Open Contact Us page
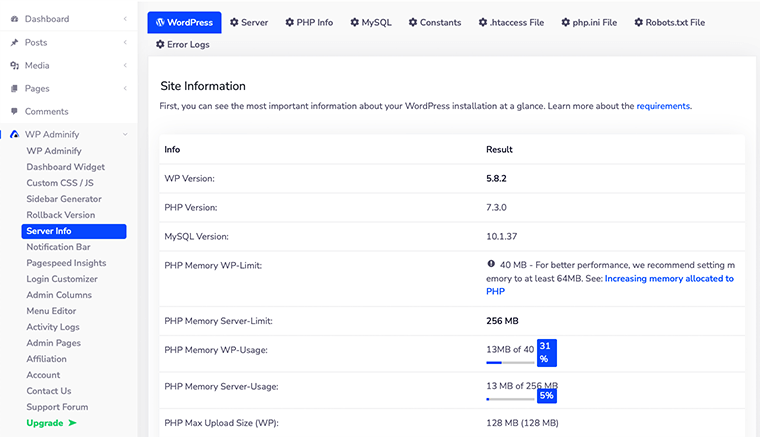This screenshot has height=437, width=760. click(x=48, y=391)
